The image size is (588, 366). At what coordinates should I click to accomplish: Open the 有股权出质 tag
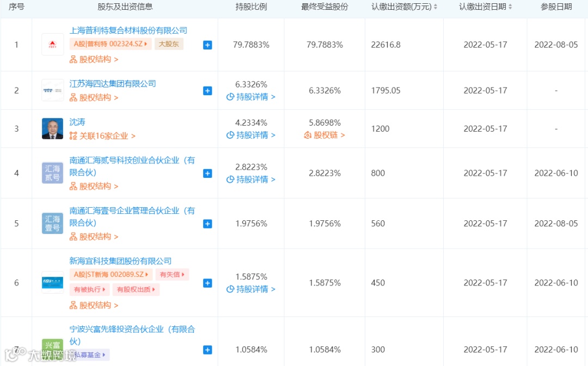click(136, 289)
